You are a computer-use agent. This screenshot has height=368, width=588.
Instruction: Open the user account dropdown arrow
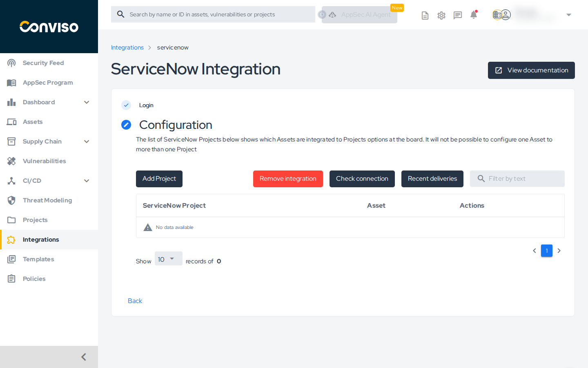coord(568,15)
